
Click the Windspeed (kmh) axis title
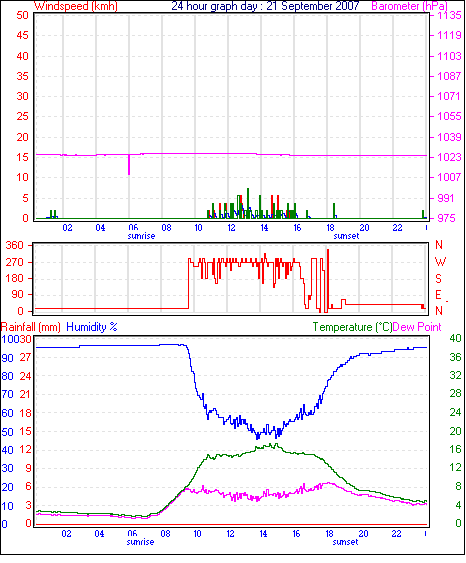pos(76,6)
